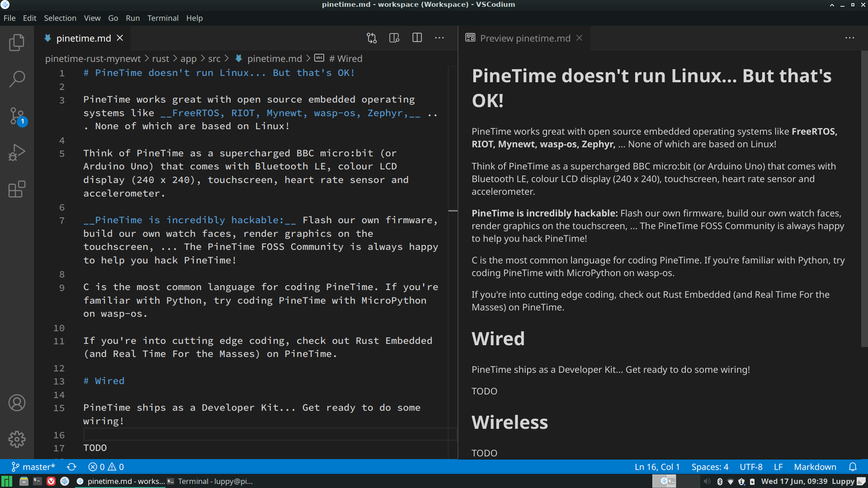This screenshot has height=488, width=868.
Task: Open preview pane More Actions ellipsis
Action: [x=850, y=38]
